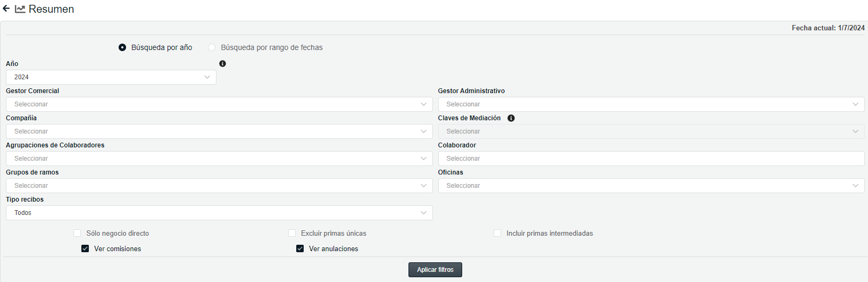Expand the Gestor Comercial dropdown
Viewport: 868px width, 282px height.
pyautogui.click(x=219, y=104)
